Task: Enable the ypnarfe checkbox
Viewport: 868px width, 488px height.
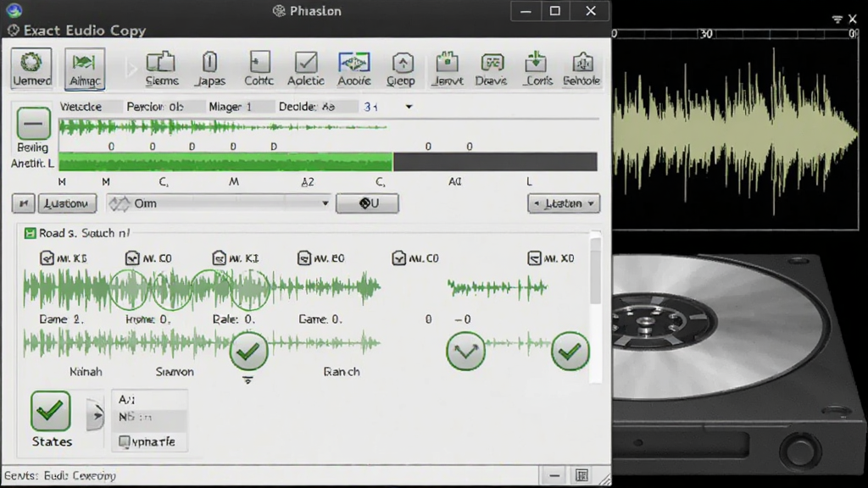Action: point(125,441)
